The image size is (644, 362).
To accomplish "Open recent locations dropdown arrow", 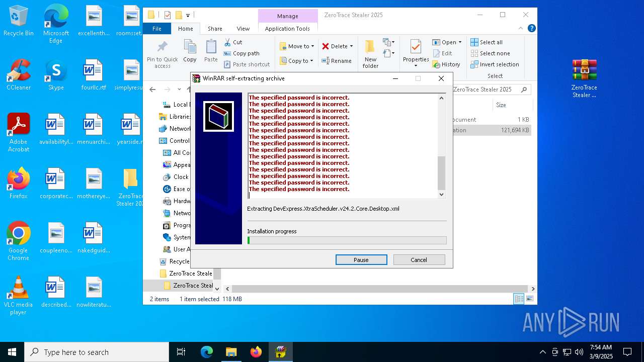I will coord(179,89).
